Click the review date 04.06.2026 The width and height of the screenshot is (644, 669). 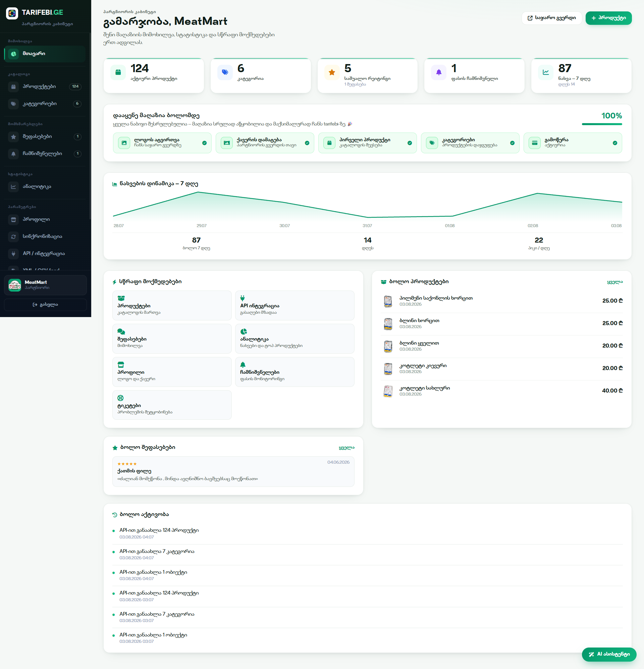338,463
